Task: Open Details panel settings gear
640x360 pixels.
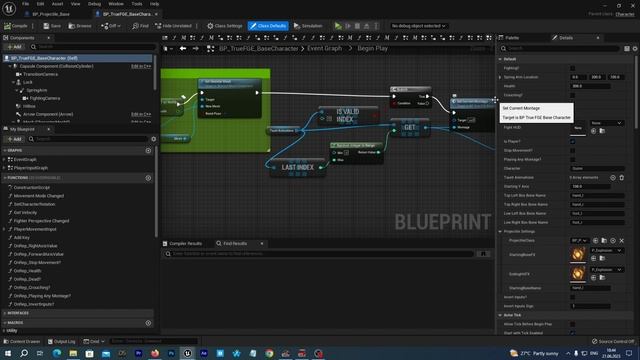Action: pyautogui.click(x=635, y=49)
